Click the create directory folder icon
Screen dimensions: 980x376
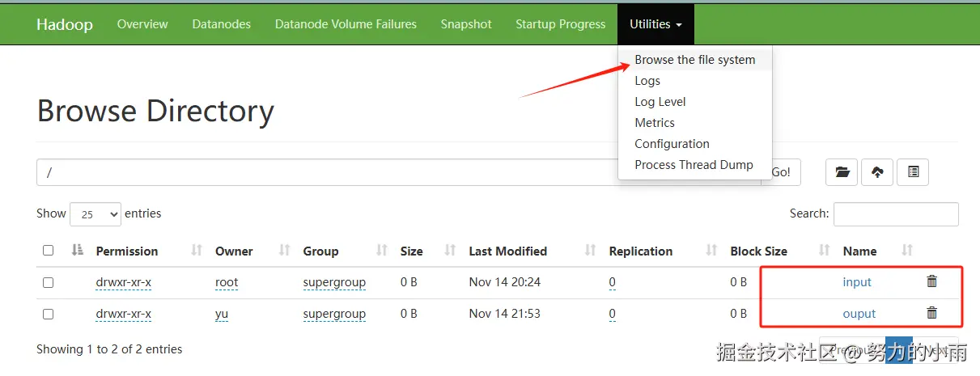pos(842,172)
